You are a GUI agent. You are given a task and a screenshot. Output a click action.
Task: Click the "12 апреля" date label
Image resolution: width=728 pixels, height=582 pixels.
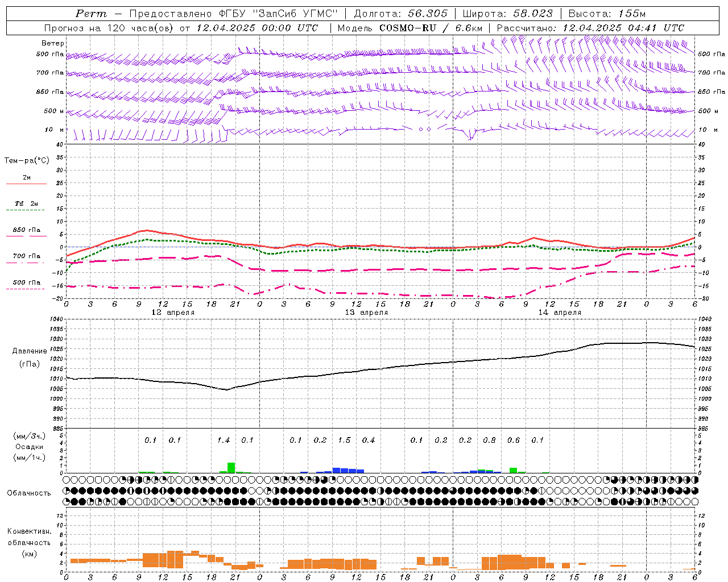[x=173, y=313]
